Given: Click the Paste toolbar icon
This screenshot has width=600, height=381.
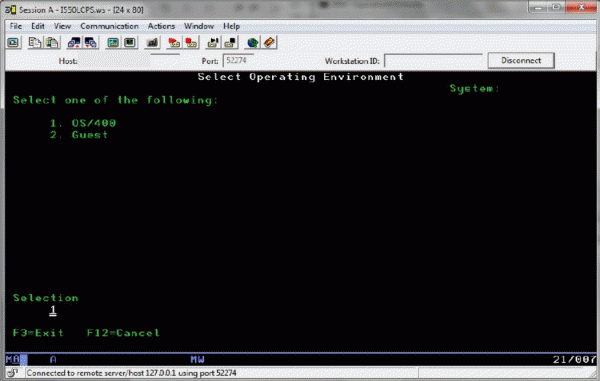Looking at the screenshot, I should (52, 42).
